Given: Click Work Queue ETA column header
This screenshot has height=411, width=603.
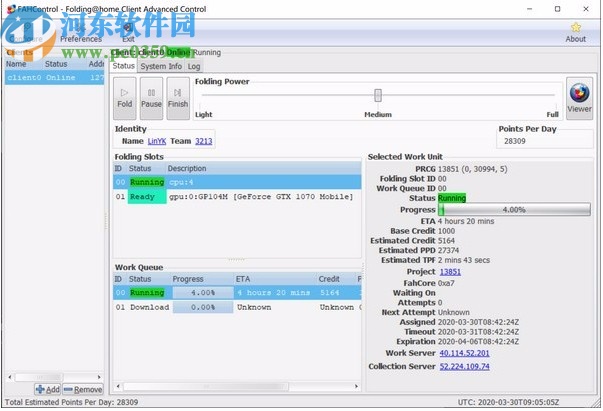Looking at the screenshot, I should tap(275, 279).
